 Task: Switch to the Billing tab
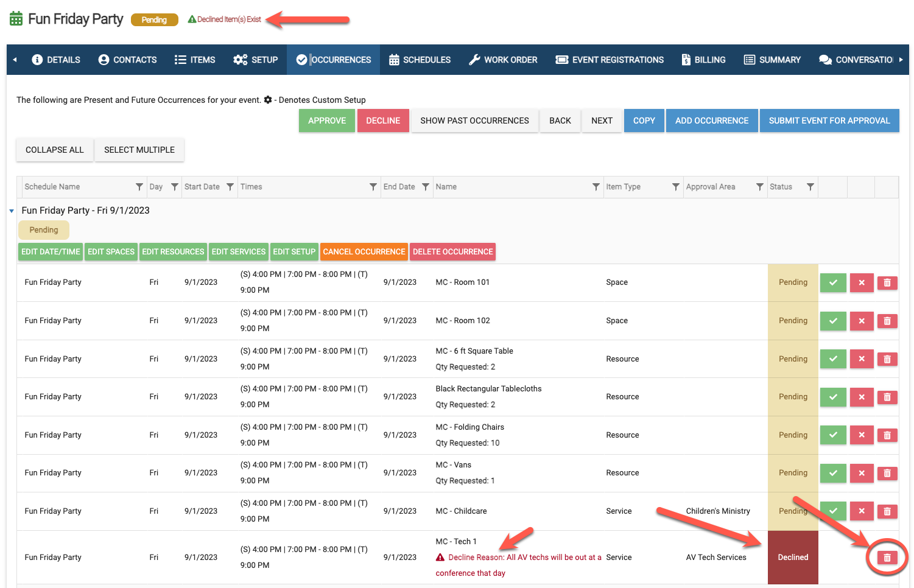pos(703,60)
